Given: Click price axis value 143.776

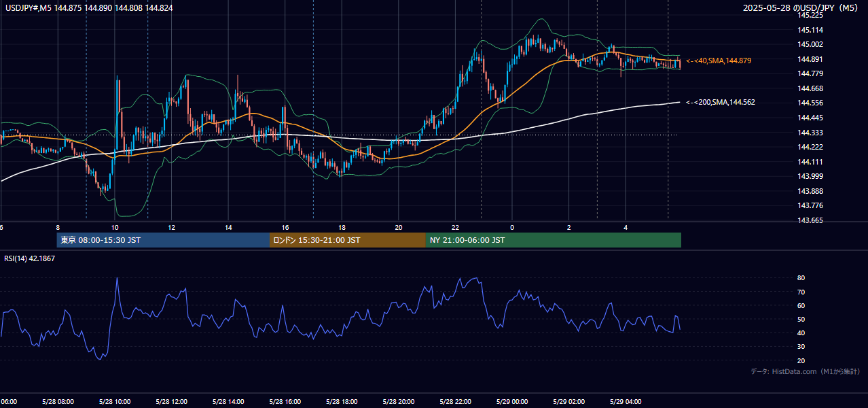Looking at the screenshot, I should tap(810, 205).
